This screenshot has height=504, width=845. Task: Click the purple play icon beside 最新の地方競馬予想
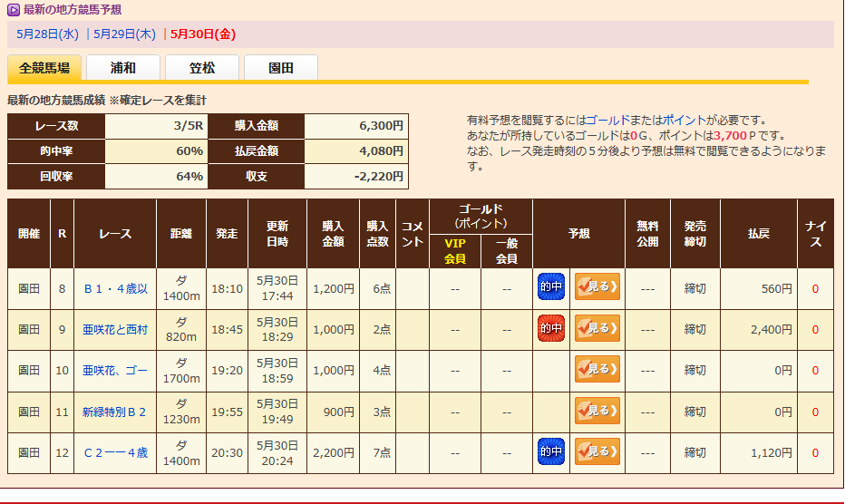coord(14,10)
